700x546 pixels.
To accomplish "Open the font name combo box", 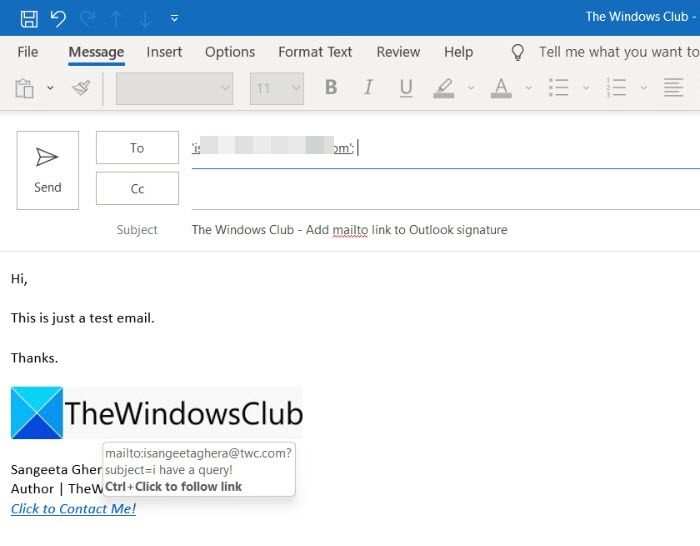I will [174, 88].
